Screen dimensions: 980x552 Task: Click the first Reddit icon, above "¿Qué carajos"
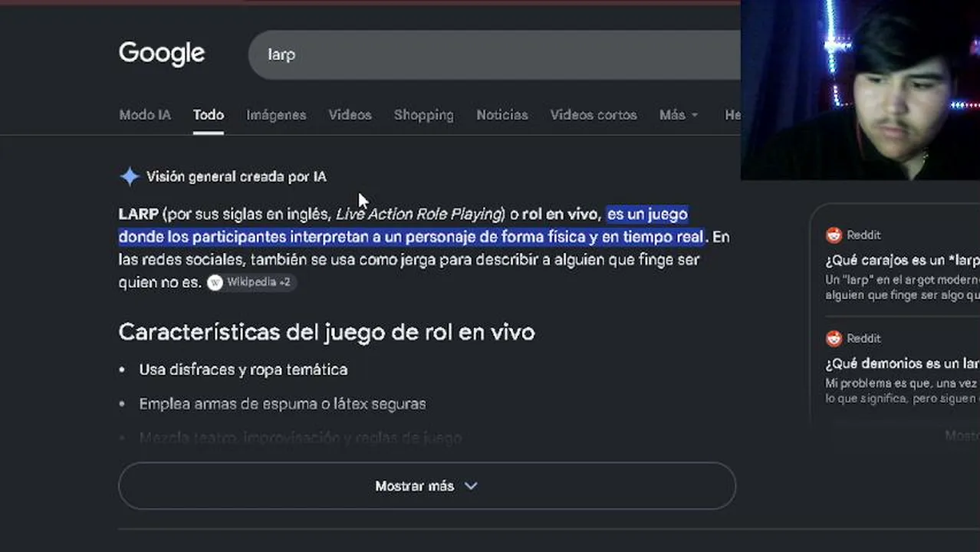[x=834, y=235]
